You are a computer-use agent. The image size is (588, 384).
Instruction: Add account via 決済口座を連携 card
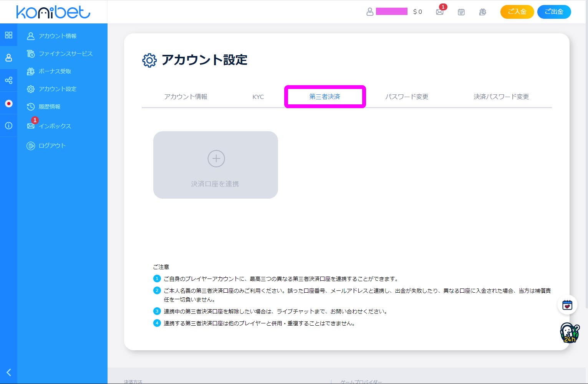[x=215, y=165]
